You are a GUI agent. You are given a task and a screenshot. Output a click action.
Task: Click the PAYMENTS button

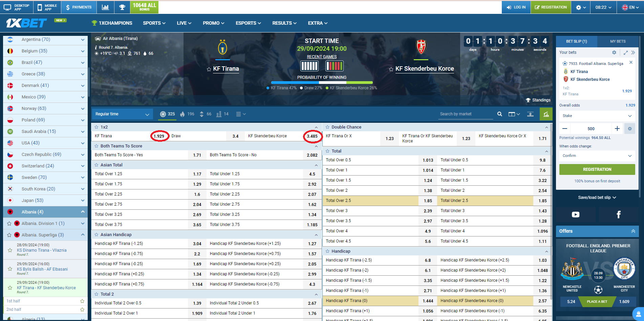click(x=79, y=7)
